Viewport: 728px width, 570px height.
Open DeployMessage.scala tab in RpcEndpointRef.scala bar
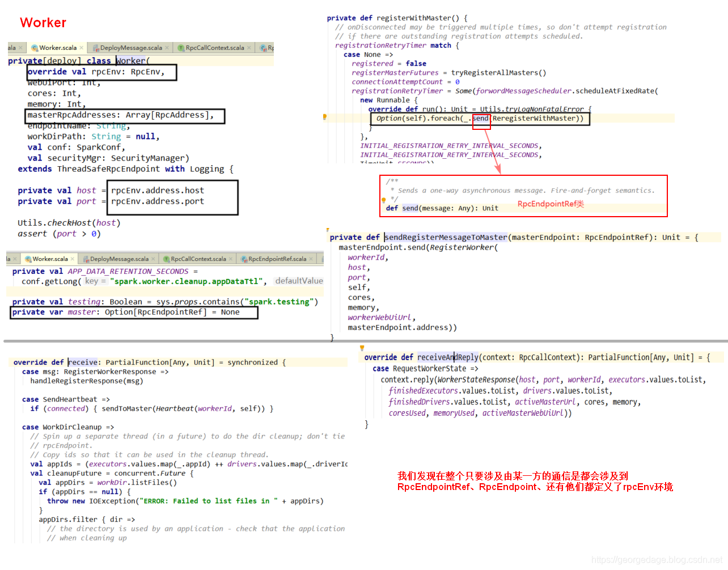click(119, 259)
